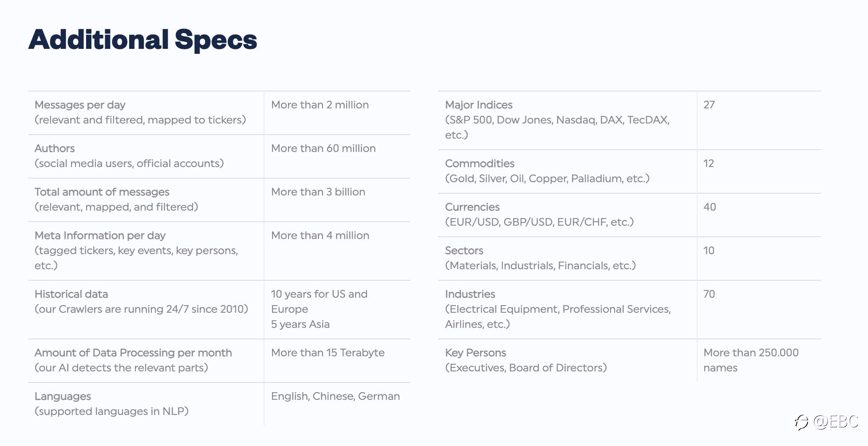Click the More than 2 million value
This screenshot has width=868, height=446.
(x=320, y=105)
